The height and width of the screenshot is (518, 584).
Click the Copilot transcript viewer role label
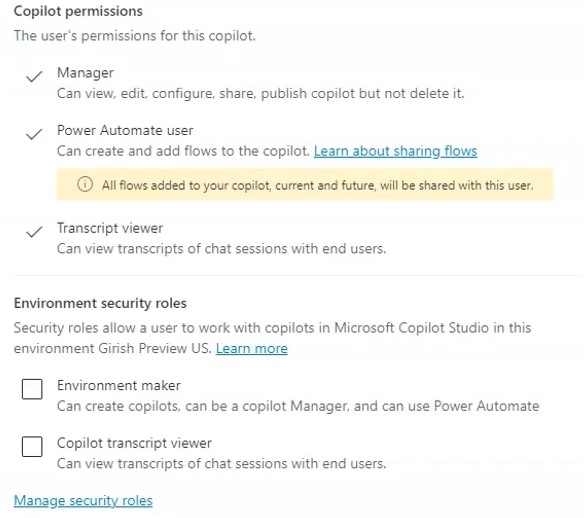click(134, 443)
